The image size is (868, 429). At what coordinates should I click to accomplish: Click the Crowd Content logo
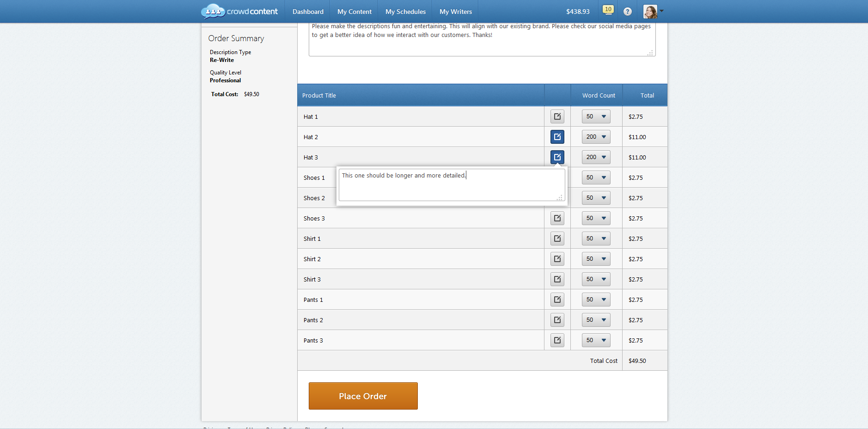pos(239,11)
